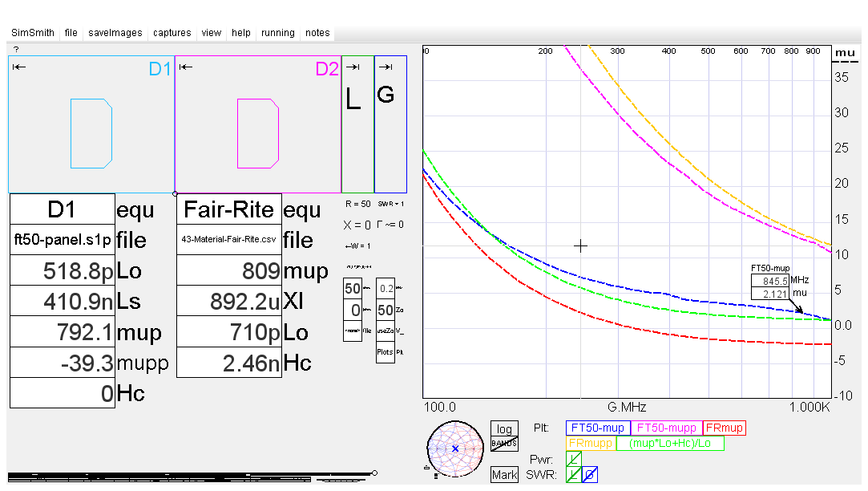Image resolution: width=868 pixels, height=491 pixels.
Task: Open the help menu
Action: coord(241,33)
